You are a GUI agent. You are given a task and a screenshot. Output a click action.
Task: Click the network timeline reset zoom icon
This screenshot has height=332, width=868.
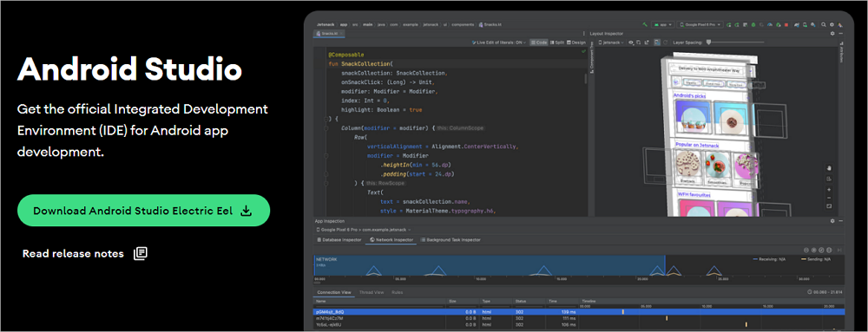(821, 251)
